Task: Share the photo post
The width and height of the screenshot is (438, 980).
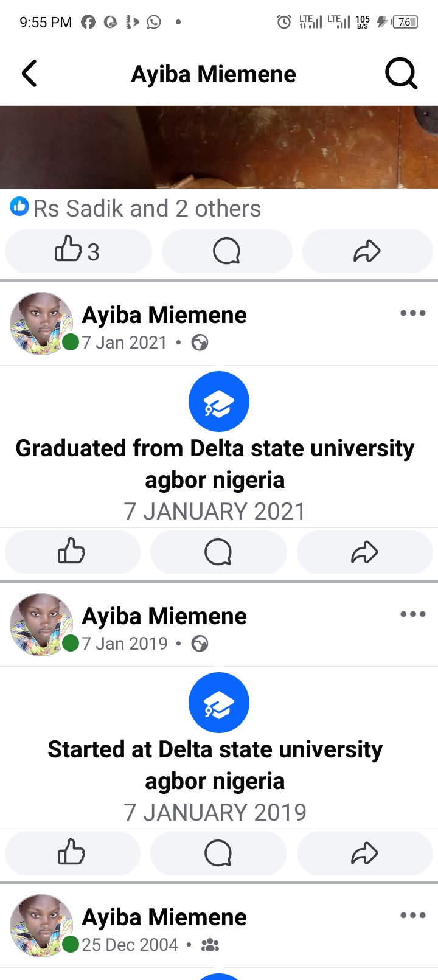Action: point(367,251)
